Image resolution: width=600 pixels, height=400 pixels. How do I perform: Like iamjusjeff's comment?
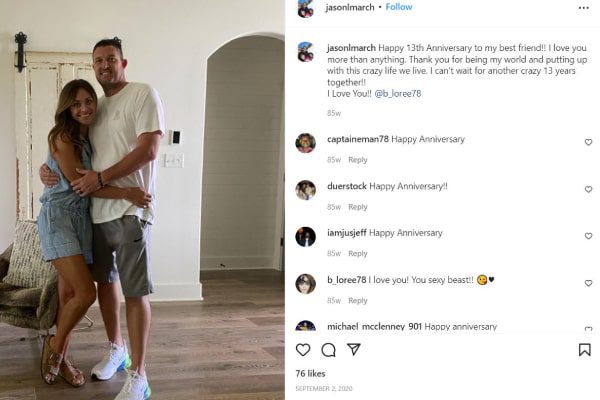coord(589,236)
